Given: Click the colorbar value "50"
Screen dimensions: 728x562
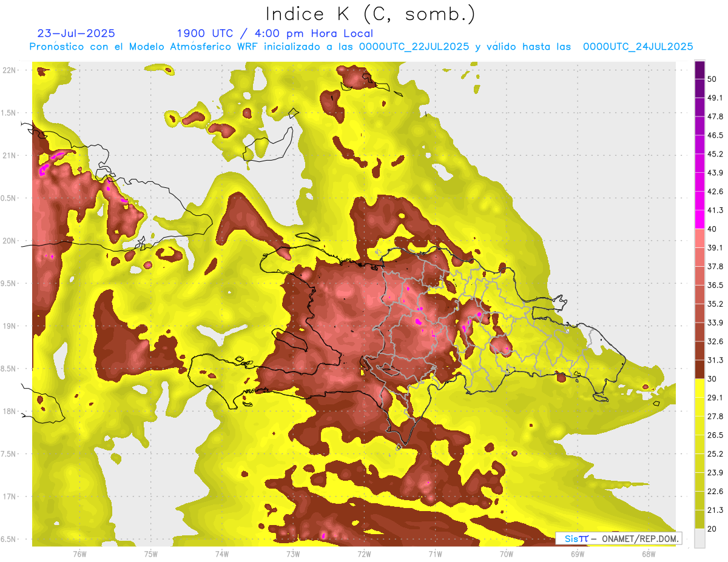Looking at the screenshot, I should click(712, 79).
